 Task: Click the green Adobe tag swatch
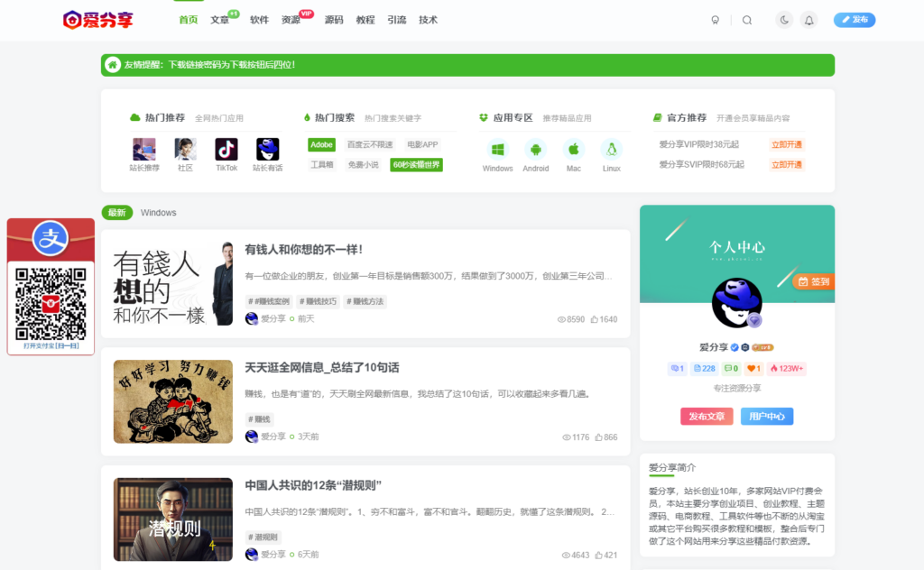tap(321, 143)
